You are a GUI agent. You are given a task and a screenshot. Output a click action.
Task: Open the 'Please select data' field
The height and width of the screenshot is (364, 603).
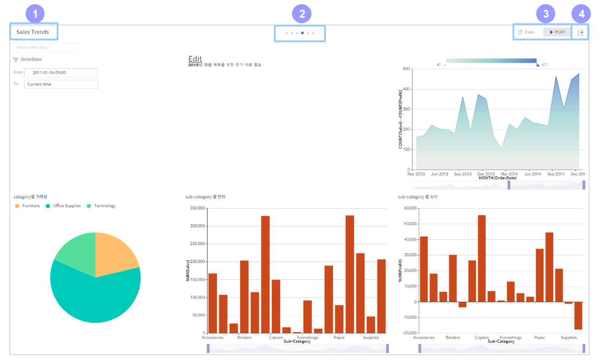click(x=46, y=47)
